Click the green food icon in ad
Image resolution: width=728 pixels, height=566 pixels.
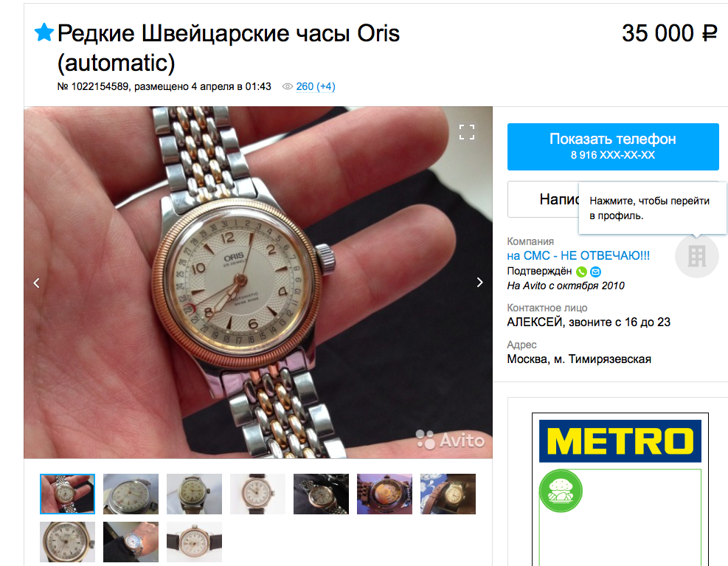coord(561,491)
